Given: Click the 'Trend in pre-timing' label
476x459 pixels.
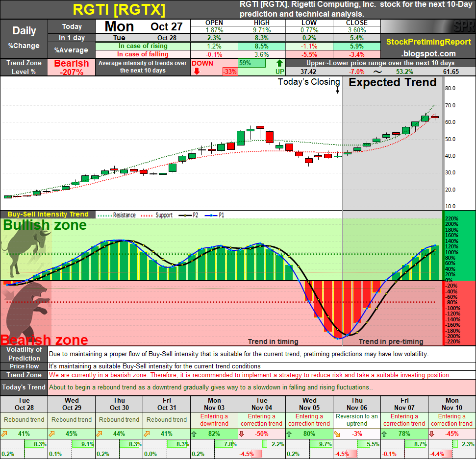Looking at the screenshot, I should click(x=391, y=341).
